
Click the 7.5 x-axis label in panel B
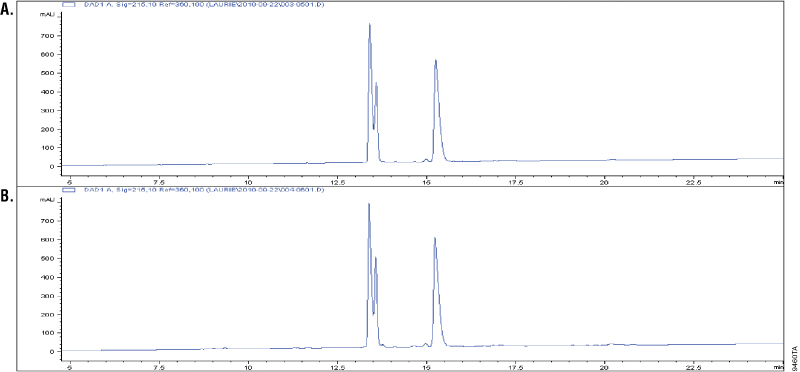[x=159, y=366]
